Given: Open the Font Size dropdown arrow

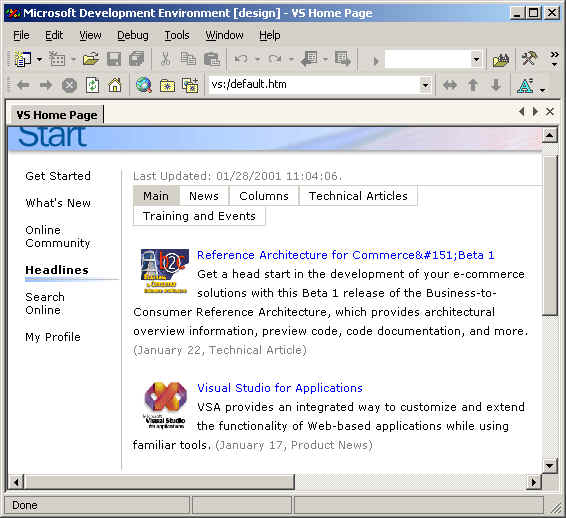Looking at the screenshot, I should tap(543, 90).
